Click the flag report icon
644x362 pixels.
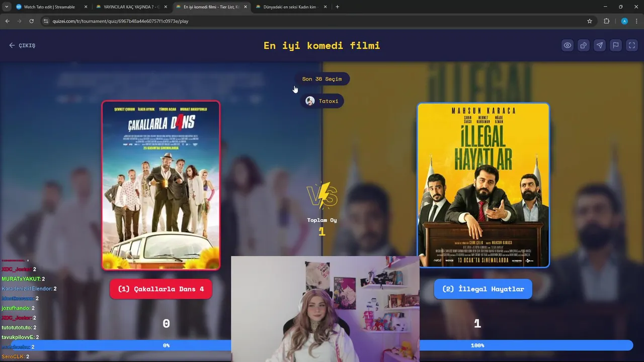616,45
